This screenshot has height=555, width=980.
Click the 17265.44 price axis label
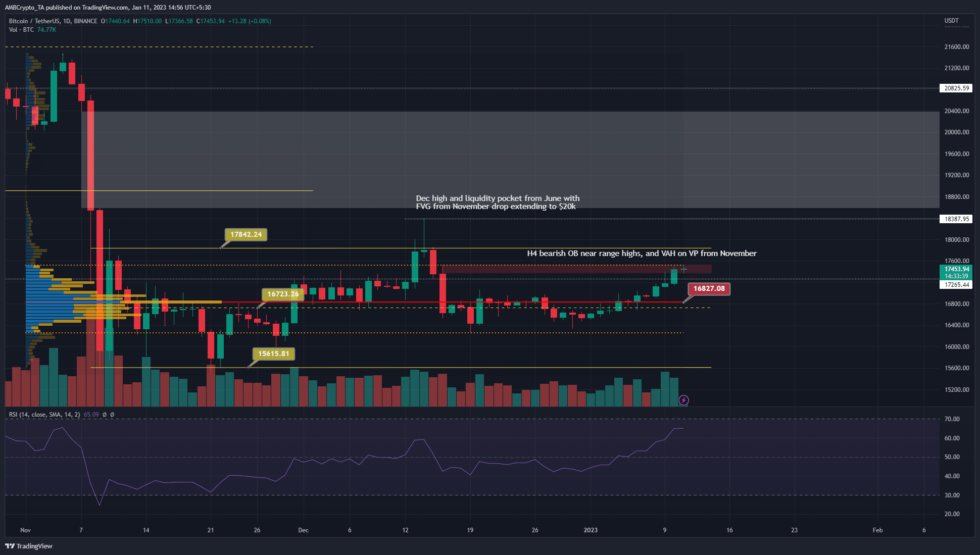[956, 285]
